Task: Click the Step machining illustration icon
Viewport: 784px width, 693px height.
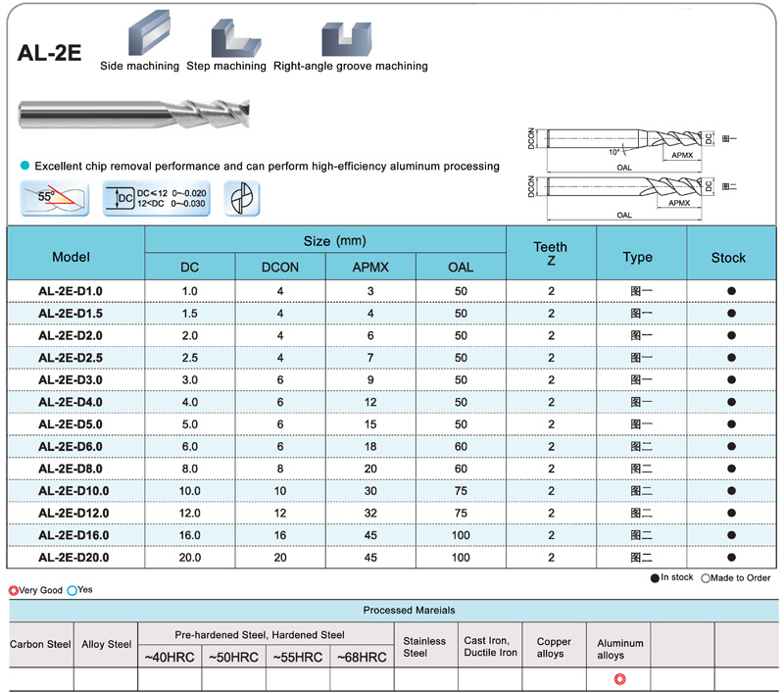Action: click(235, 38)
